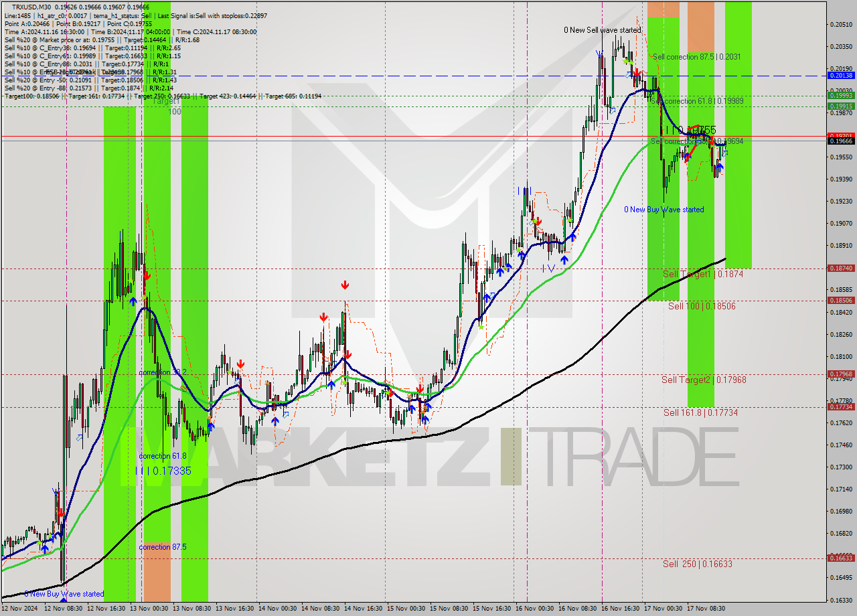The image size is (857, 616).
Task: Click the 0.17620 price axis value
Action: pyautogui.click(x=841, y=422)
